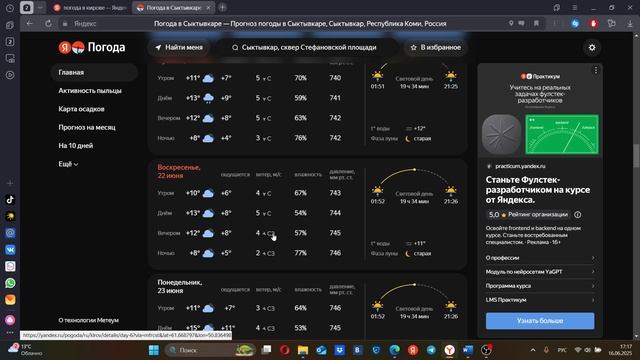Open Главная in left menu

(94, 73)
